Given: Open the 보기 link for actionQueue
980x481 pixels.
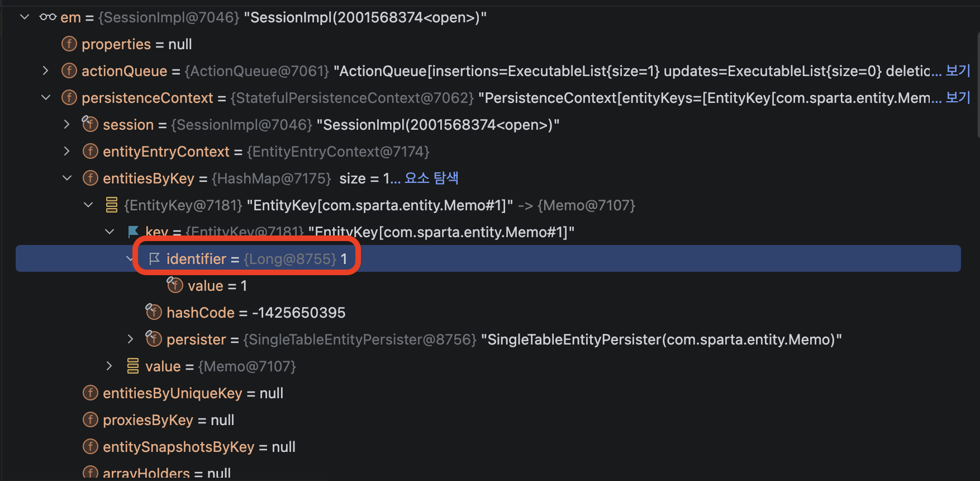Looking at the screenshot, I should (958, 71).
